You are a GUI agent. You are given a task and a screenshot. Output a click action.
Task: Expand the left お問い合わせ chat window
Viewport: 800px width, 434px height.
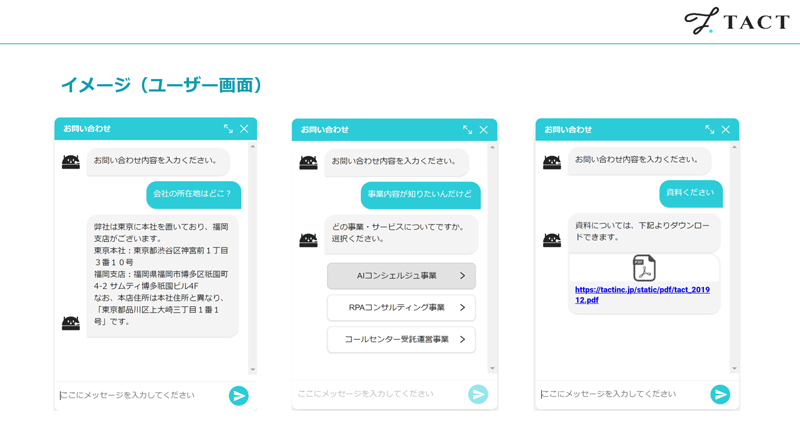click(228, 129)
